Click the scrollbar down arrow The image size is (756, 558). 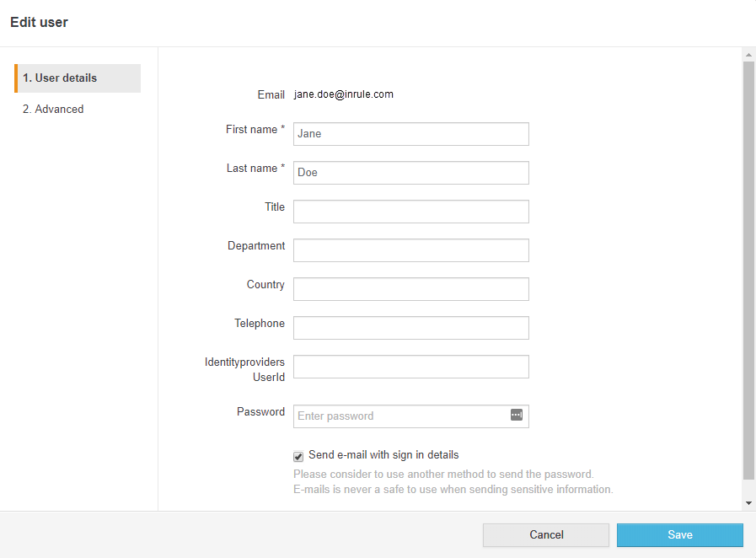point(748,503)
